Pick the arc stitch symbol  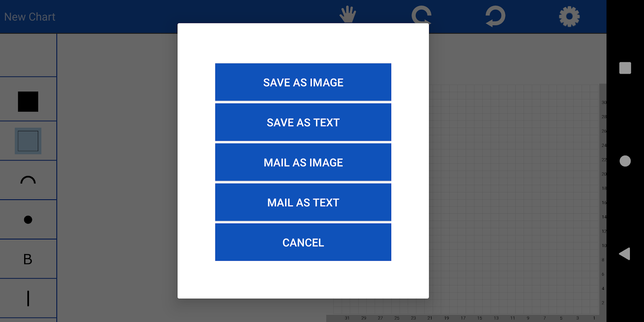[x=28, y=180]
